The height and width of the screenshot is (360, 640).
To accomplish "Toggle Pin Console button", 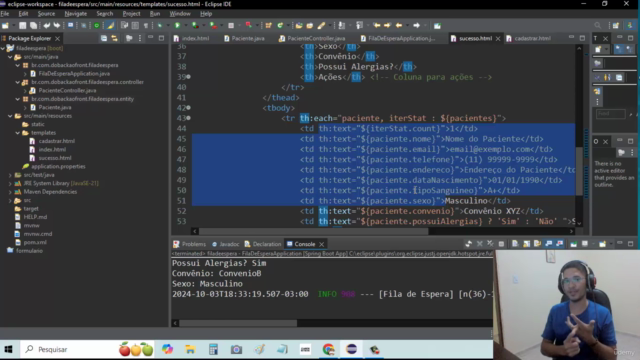I will click(x=573, y=244).
